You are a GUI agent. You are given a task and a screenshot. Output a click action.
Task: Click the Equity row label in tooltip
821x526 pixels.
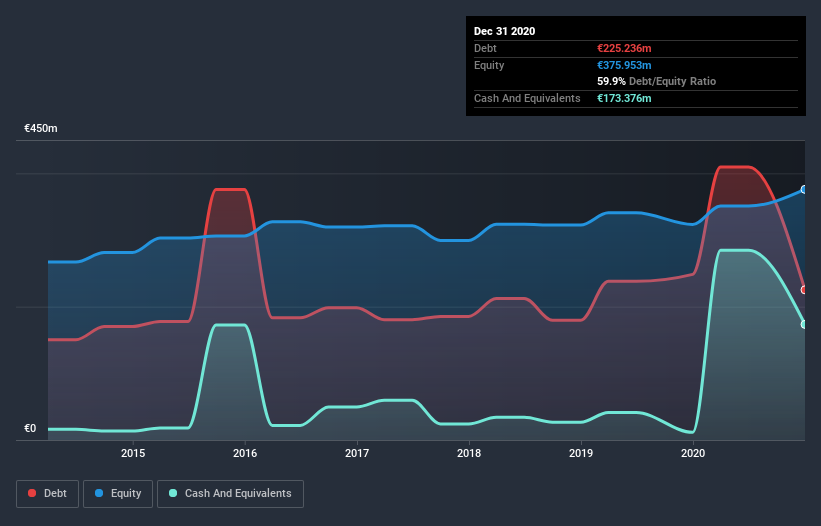tap(489, 65)
